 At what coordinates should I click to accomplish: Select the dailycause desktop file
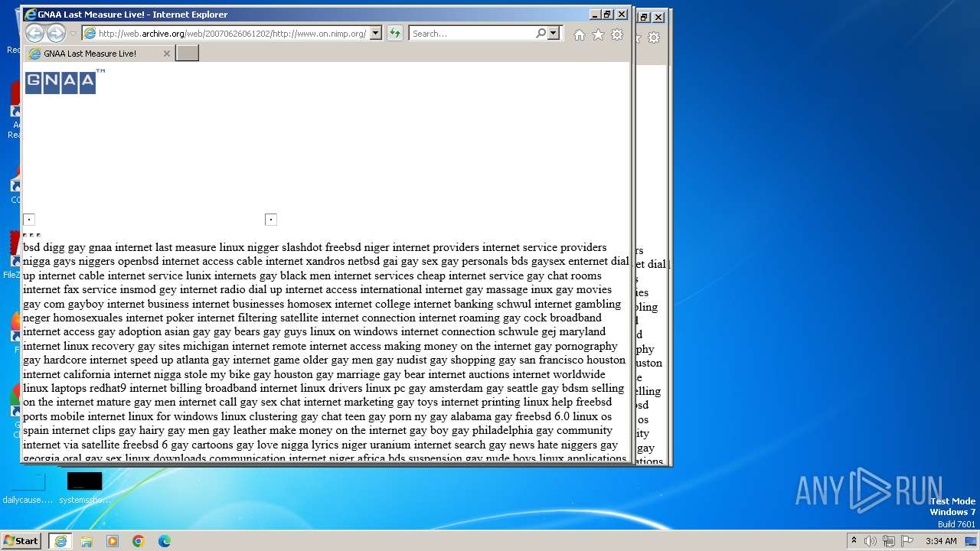pos(28,487)
